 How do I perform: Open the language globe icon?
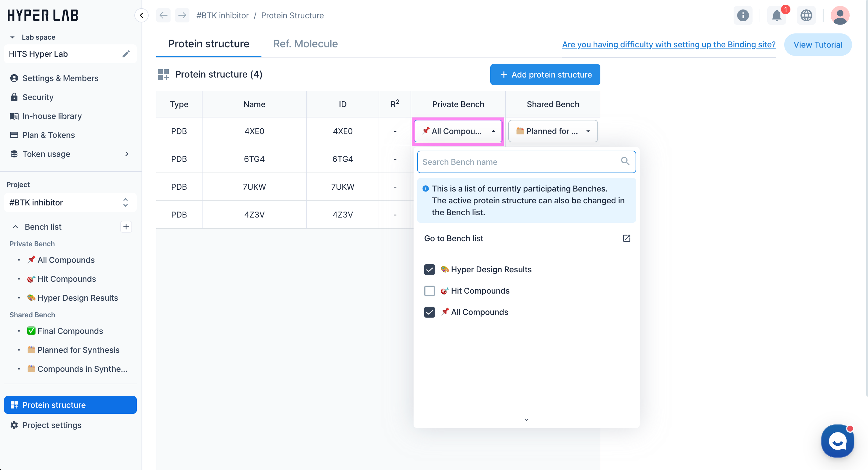click(806, 15)
